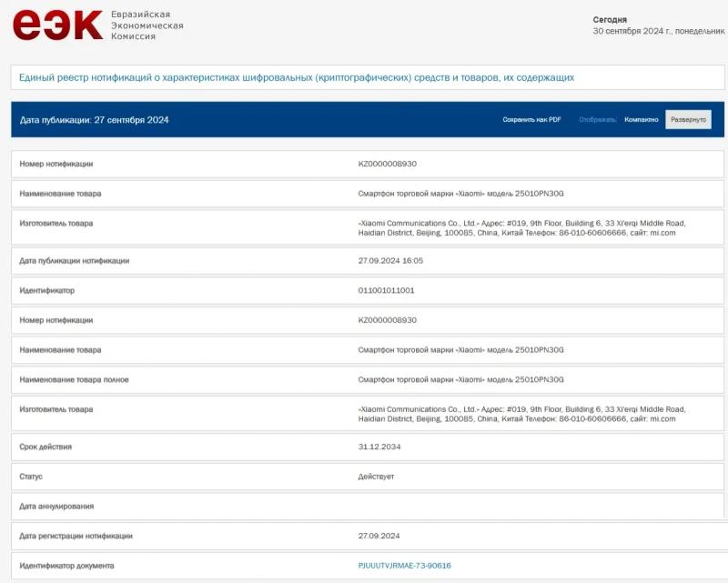Click 'Статус' label
728x583 pixels.
point(31,477)
